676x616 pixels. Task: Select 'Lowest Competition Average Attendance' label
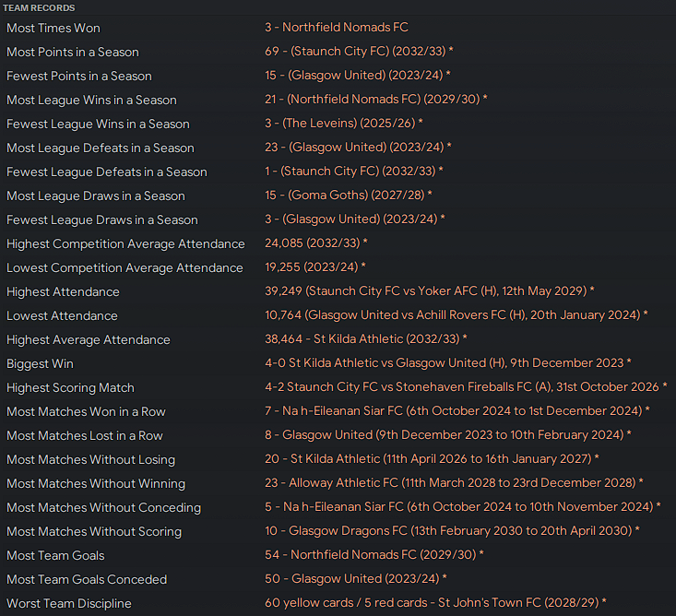click(125, 268)
